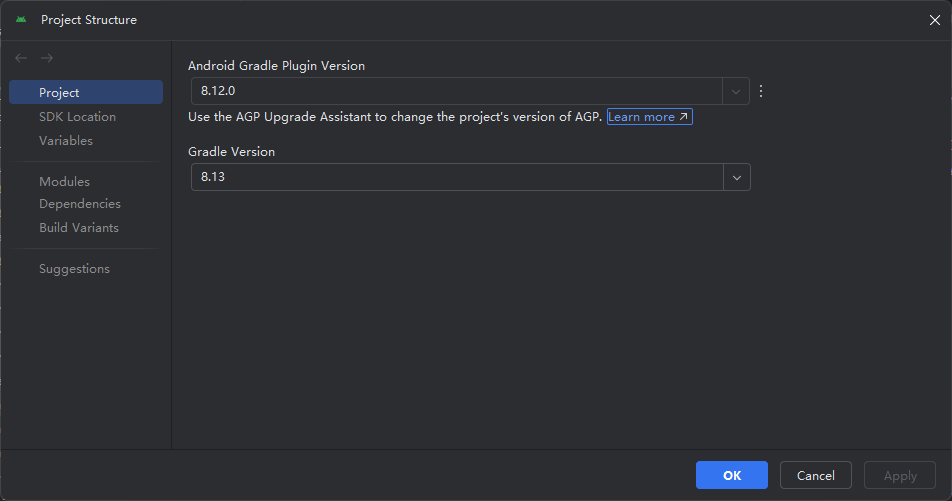Click the AGP version 8.12.0 field
The height and width of the screenshot is (501, 952).
(457, 91)
